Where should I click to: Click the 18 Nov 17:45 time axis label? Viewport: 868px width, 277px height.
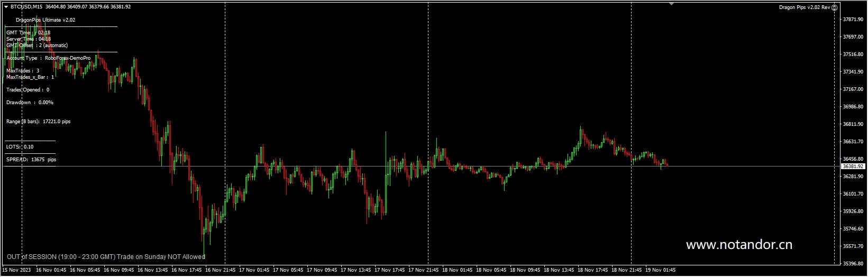(593, 270)
